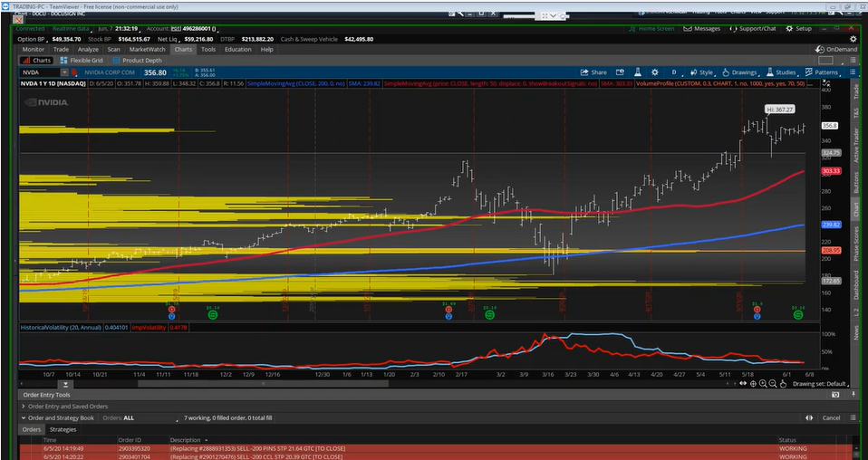Click the Cancel button in order book

tap(831, 418)
